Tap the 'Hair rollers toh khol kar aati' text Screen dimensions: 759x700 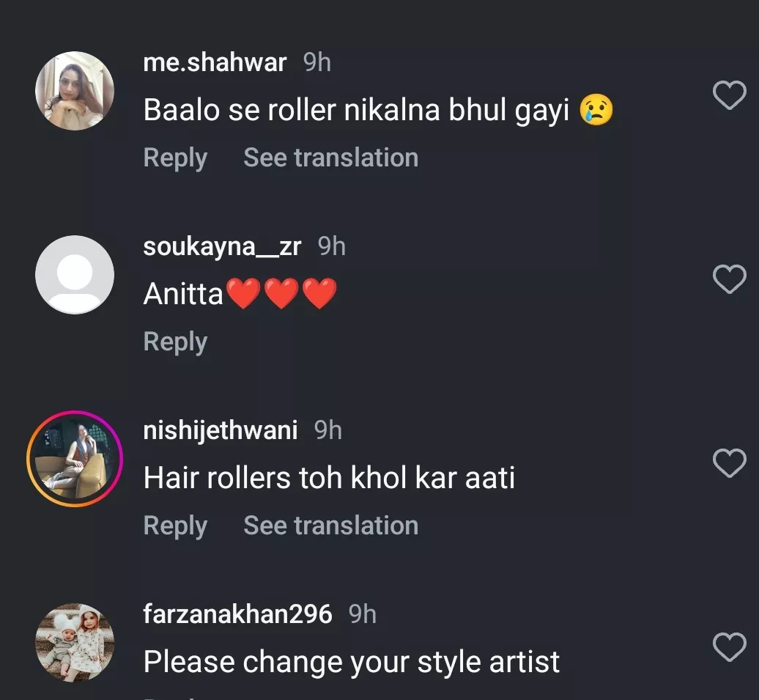coord(329,479)
